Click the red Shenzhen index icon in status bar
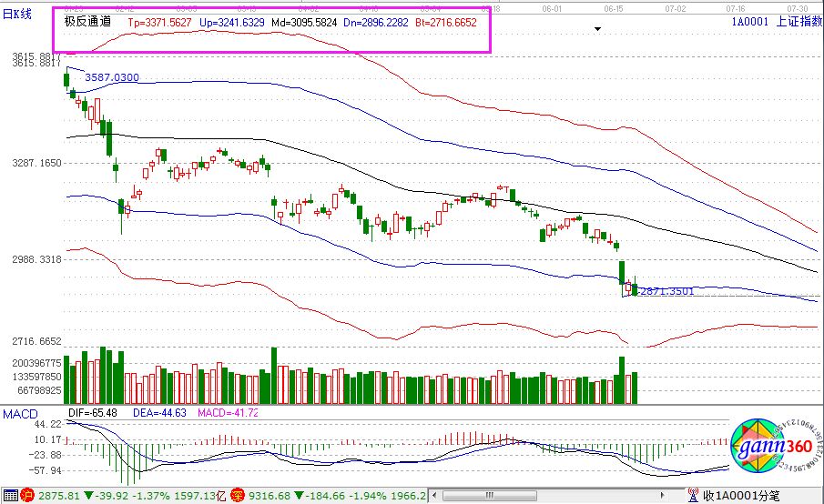 point(236,496)
